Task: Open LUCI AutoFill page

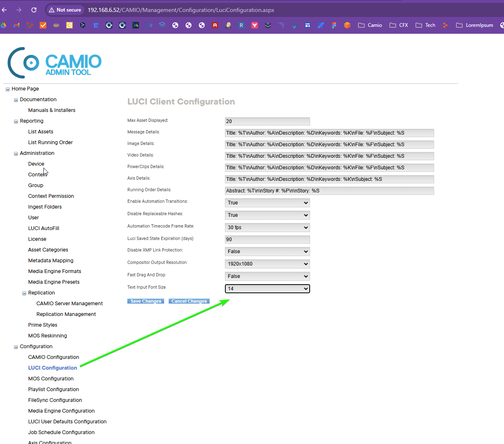Action: pos(43,228)
